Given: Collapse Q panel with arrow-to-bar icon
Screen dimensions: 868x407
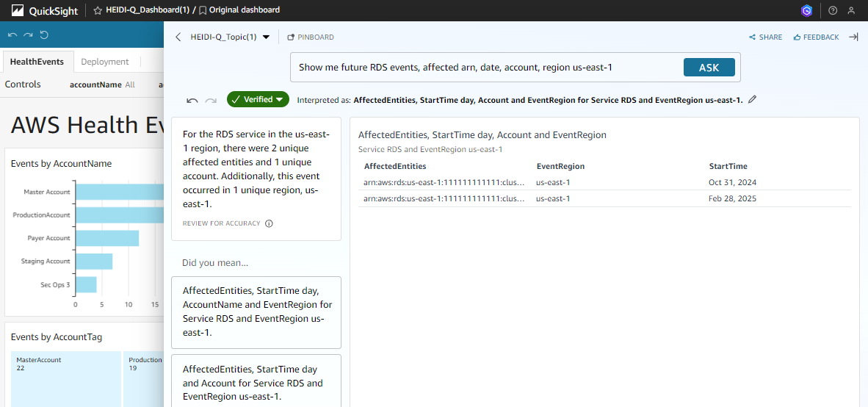Looking at the screenshot, I should pyautogui.click(x=853, y=37).
